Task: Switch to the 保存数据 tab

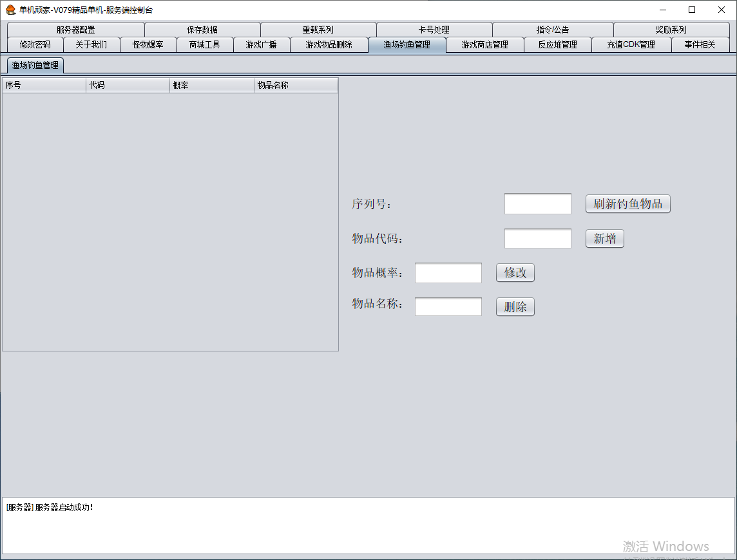Action: pyautogui.click(x=202, y=30)
